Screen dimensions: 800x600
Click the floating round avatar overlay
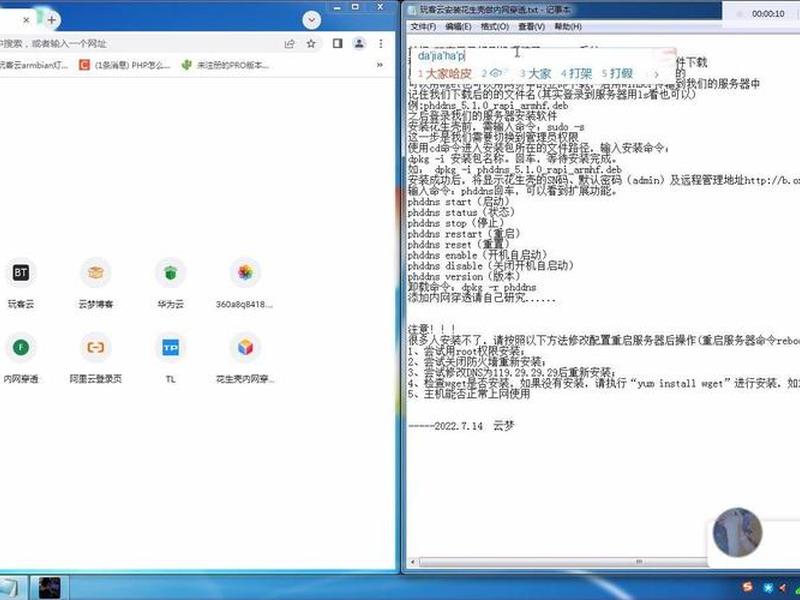click(x=737, y=533)
